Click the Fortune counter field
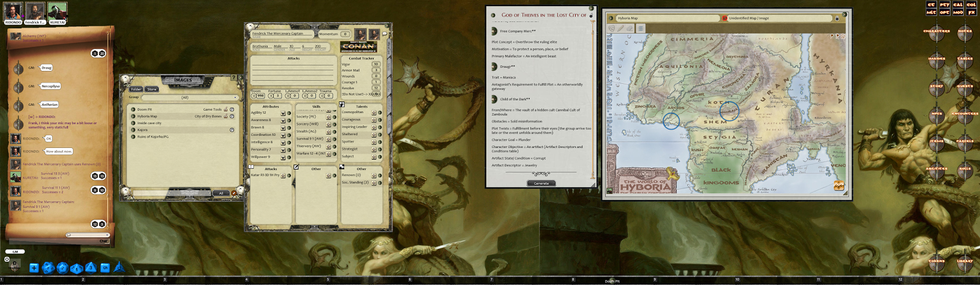 pos(277,95)
